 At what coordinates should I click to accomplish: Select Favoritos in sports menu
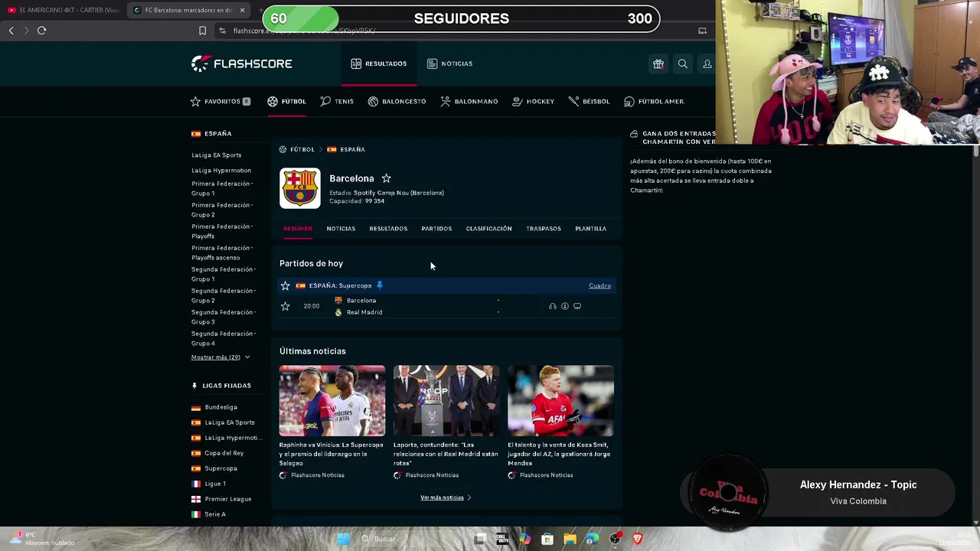(220, 101)
